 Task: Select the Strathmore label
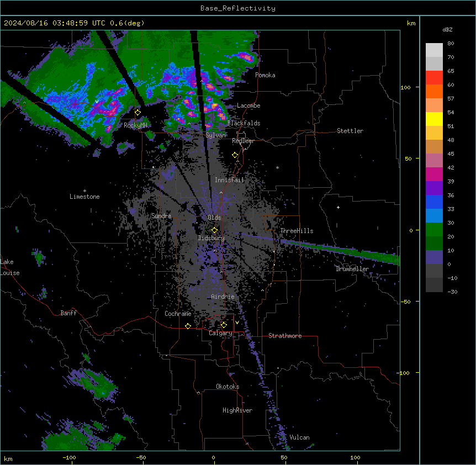pyautogui.click(x=285, y=336)
